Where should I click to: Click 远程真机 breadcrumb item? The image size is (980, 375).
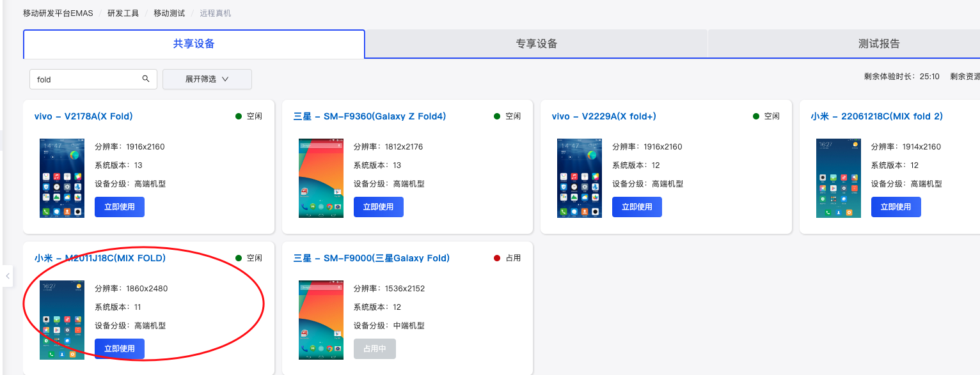coord(216,13)
